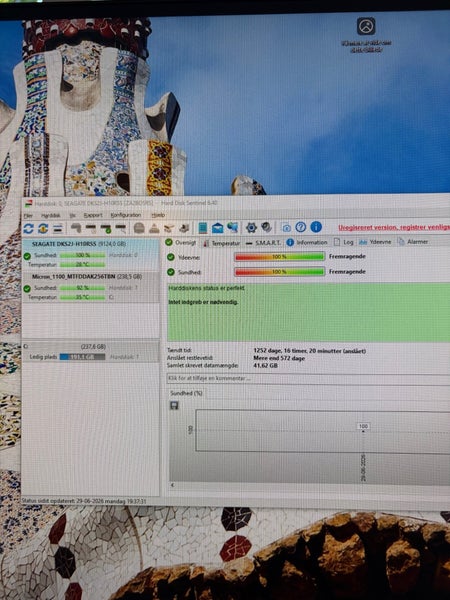The width and height of the screenshot is (450, 600).
Task: Click the blue question mark help icon
Action: (x=301, y=227)
